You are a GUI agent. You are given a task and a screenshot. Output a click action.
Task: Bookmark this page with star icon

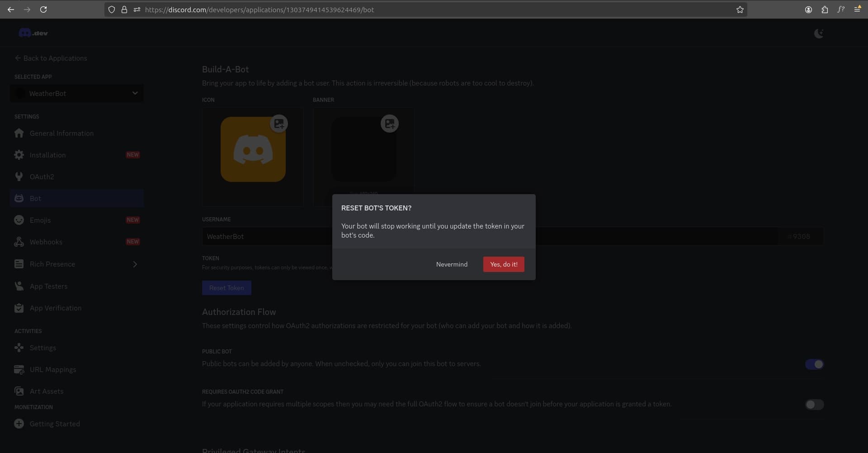click(x=740, y=10)
